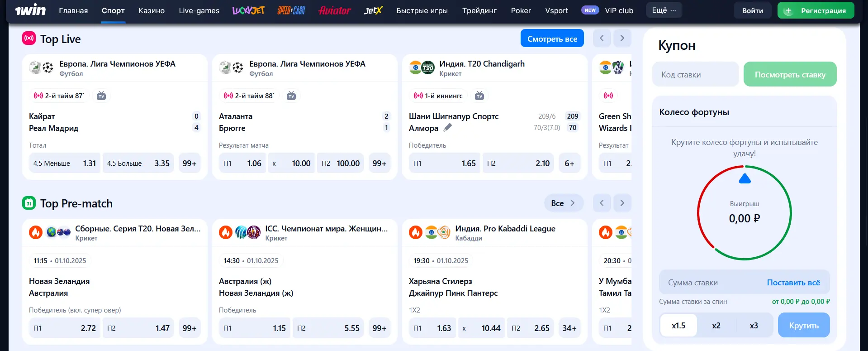Open the Казино tab
The height and width of the screenshot is (351, 868).
(x=152, y=10)
